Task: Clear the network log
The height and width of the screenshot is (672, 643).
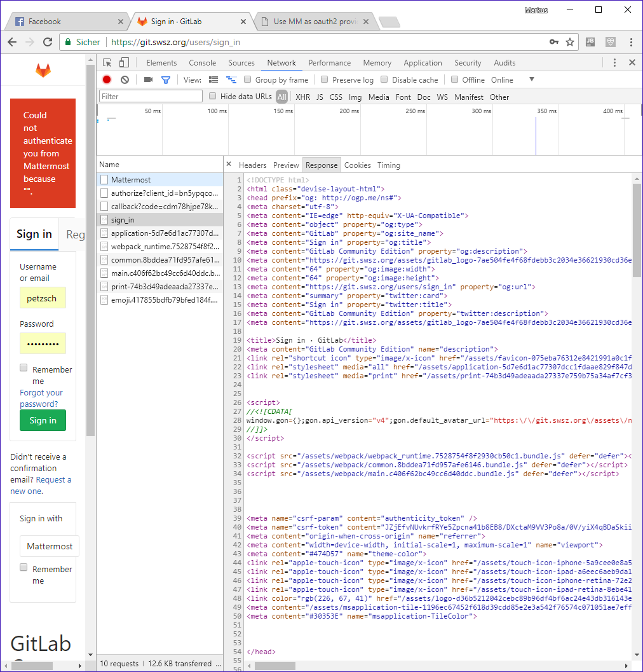Action: [125, 79]
